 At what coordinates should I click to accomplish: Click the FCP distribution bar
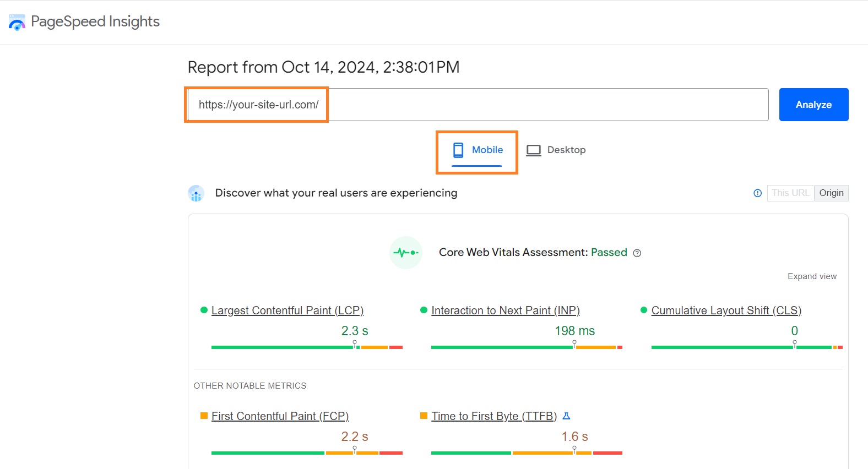(x=307, y=453)
